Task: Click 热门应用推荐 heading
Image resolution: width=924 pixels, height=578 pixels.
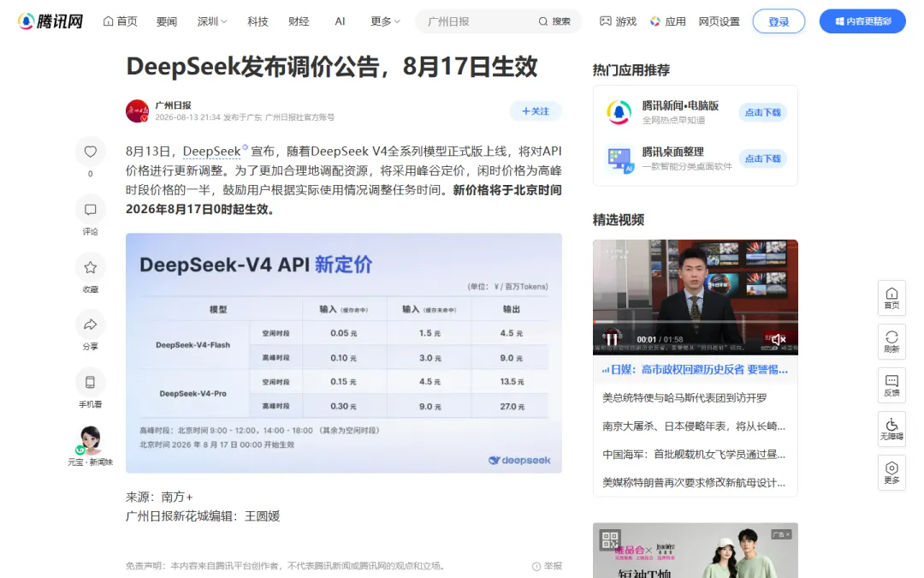Action: [631, 70]
